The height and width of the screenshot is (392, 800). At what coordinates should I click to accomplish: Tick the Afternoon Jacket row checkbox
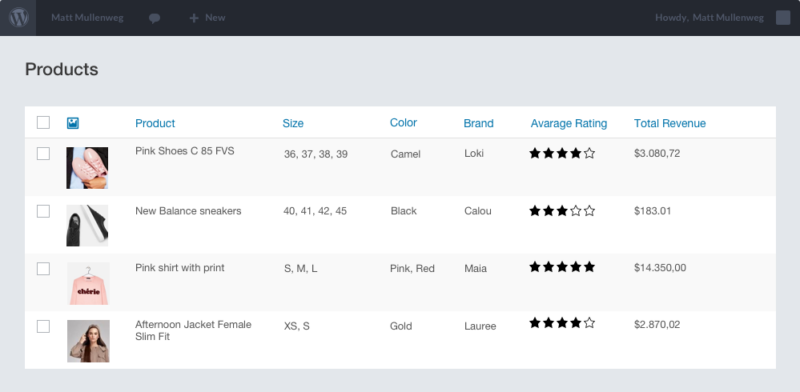pos(43,327)
